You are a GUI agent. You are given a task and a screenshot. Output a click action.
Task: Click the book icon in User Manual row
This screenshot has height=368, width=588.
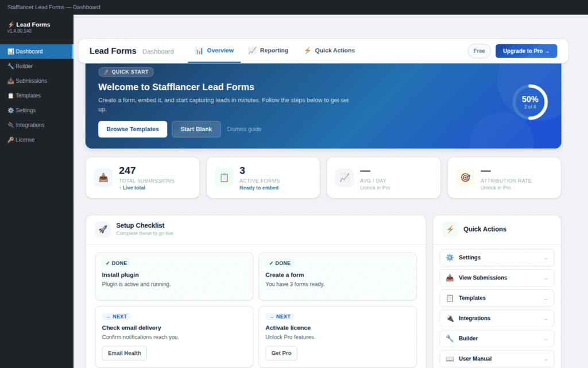click(450, 359)
